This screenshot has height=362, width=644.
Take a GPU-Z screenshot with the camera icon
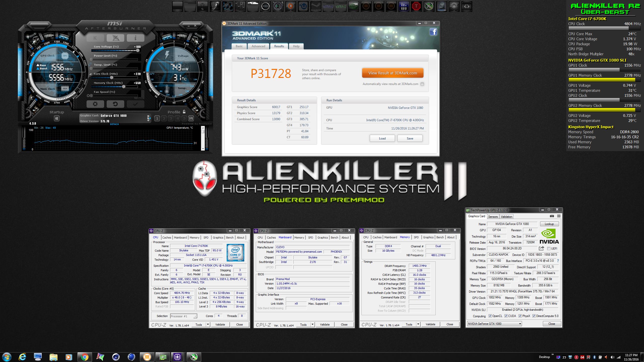tap(552, 216)
